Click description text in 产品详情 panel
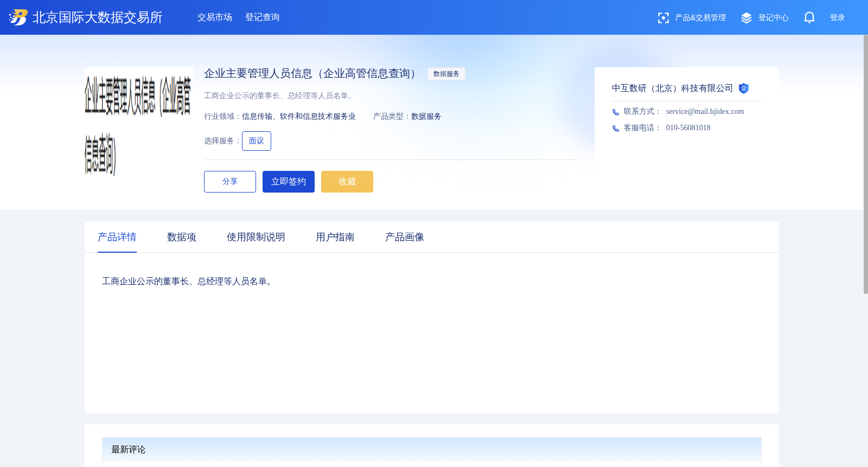 point(189,282)
